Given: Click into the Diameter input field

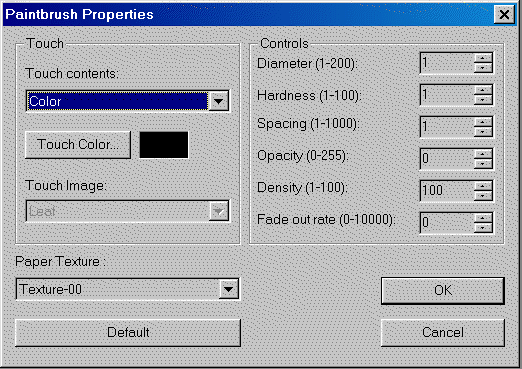Looking at the screenshot, I should (447, 63).
